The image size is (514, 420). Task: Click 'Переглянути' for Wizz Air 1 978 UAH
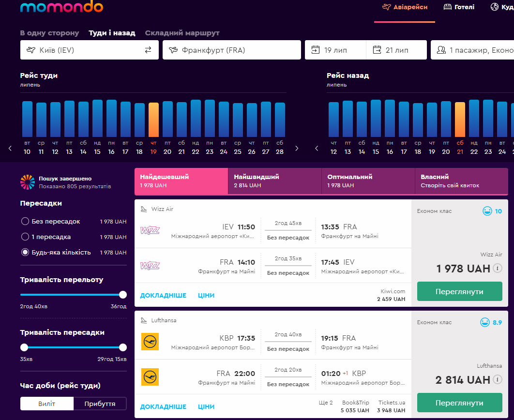click(460, 291)
